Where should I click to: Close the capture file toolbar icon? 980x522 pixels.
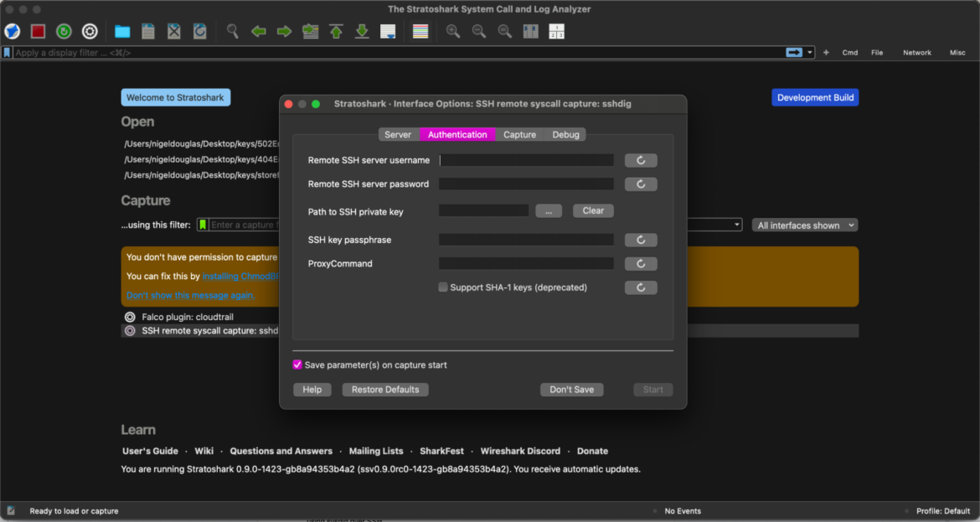click(173, 31)
